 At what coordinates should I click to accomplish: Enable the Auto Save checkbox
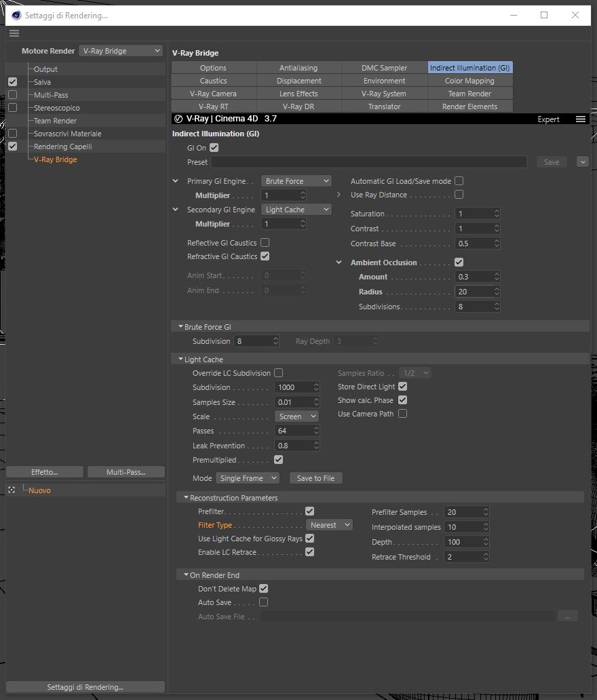263,602
